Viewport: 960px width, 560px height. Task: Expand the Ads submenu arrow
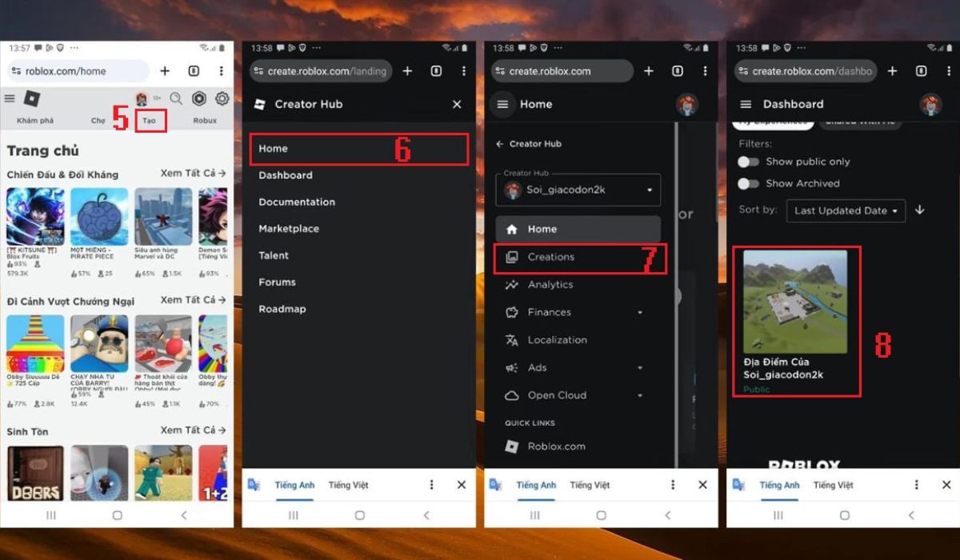pos(640,368)
